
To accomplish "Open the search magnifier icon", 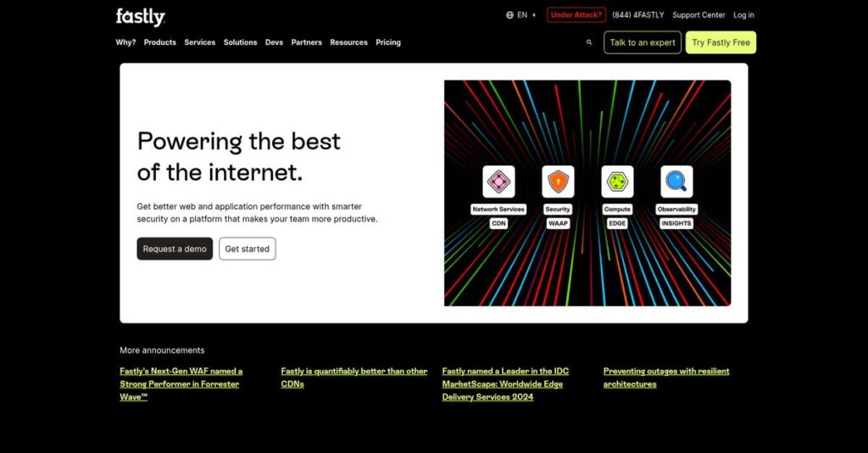I will coord(589,42).
